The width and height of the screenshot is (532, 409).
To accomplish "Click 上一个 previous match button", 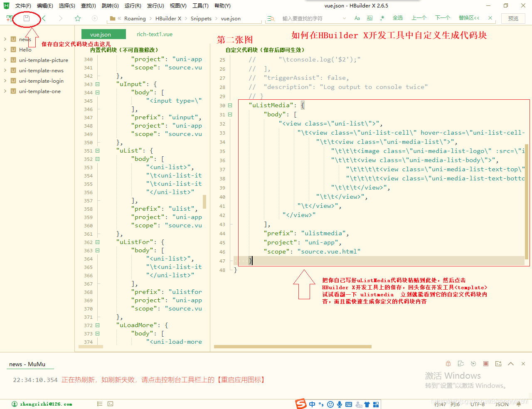I will tap(419, 18).
